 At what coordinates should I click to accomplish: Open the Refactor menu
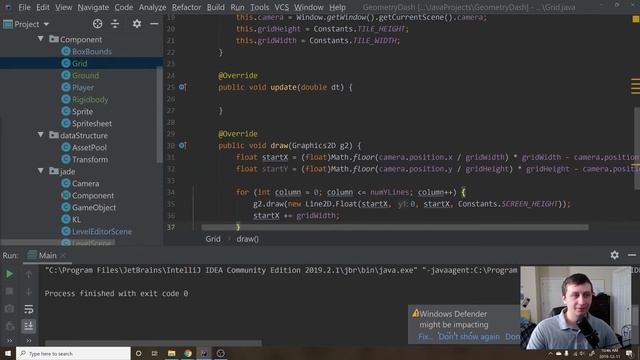[186, 7]
